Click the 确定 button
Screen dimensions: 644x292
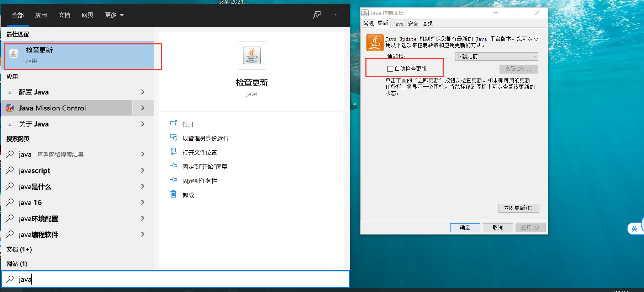click(x=465, y=228)
